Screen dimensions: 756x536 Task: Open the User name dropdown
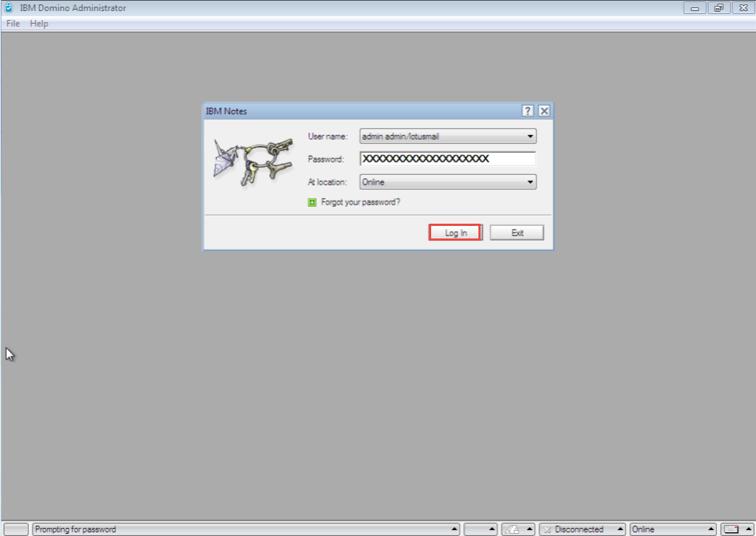point(448,137)
